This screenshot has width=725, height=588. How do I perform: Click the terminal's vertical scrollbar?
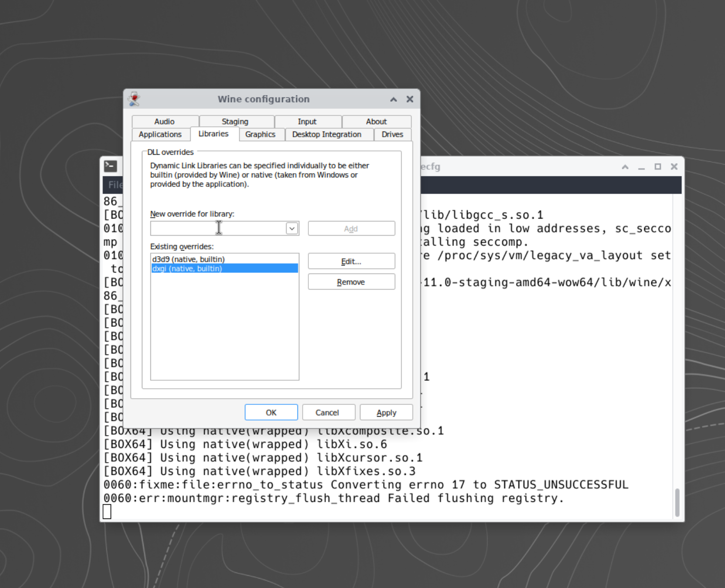tap(677, 502)
